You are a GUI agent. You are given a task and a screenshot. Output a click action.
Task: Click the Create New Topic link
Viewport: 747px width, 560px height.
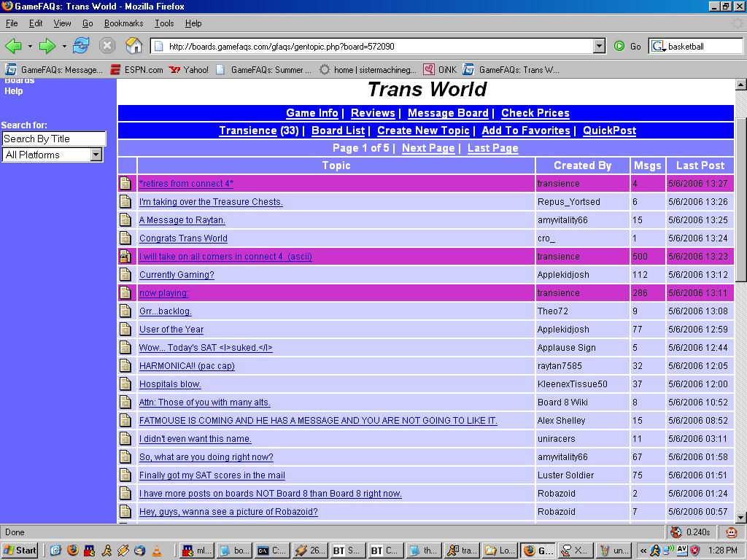(x=423, y=131)
